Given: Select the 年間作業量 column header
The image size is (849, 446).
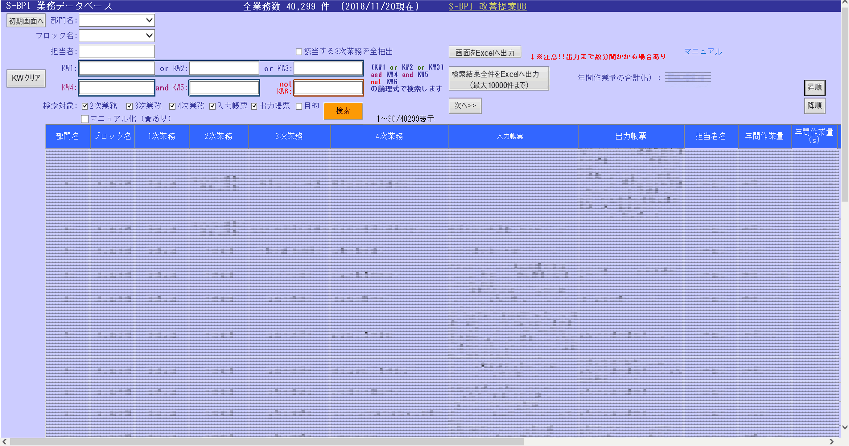Looking at the screenshot, I should coord(765,136).
